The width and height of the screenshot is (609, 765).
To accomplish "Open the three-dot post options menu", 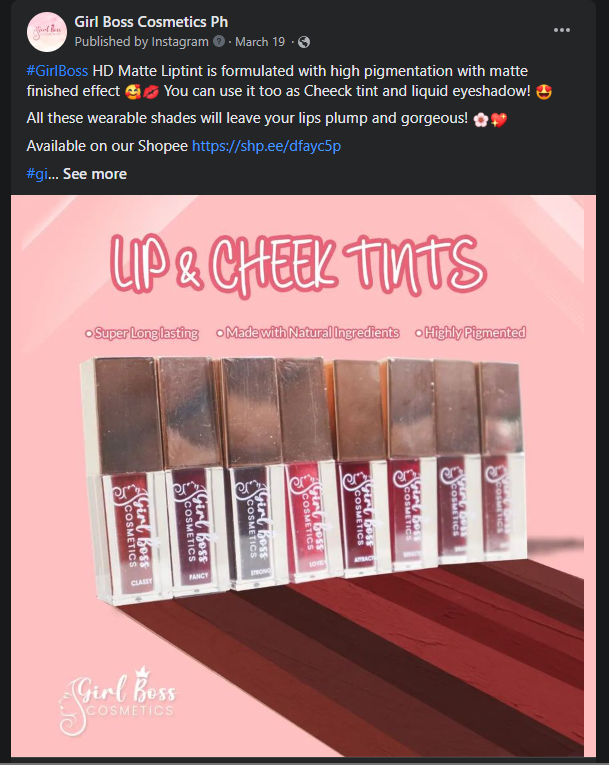I will click(x=562, y=30).
